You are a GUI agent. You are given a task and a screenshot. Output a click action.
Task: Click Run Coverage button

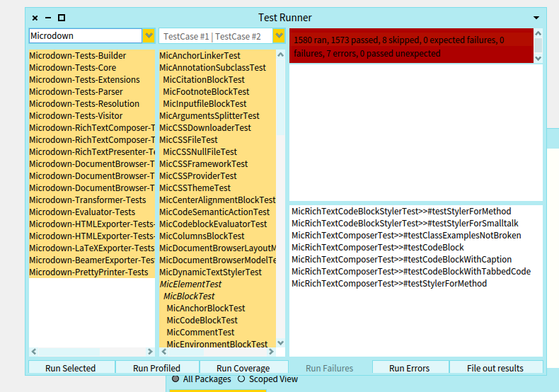(x=244, y=367)
